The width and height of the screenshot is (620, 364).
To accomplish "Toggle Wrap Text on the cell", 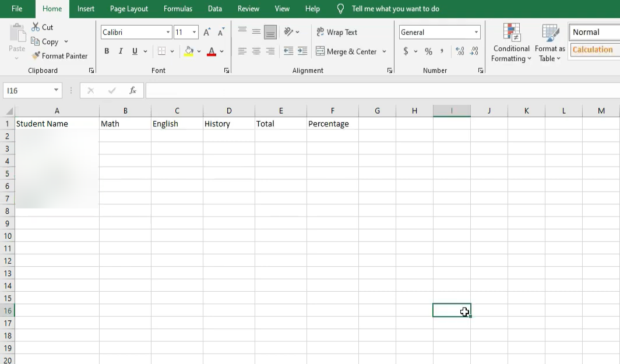I will (x=337, y=33).
